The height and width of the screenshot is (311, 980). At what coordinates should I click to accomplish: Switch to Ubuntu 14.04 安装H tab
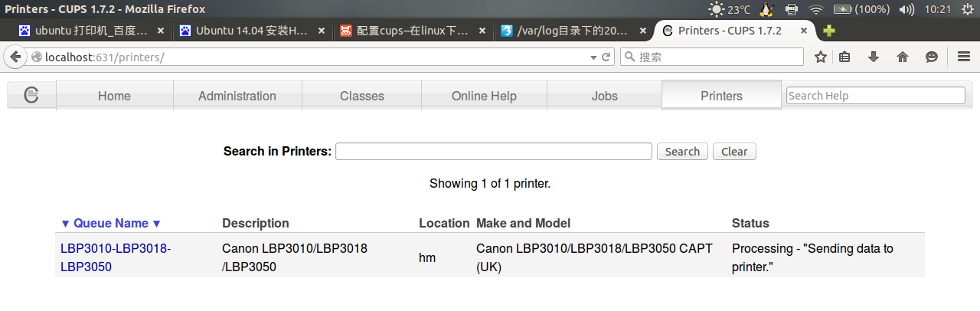[253, 31]
